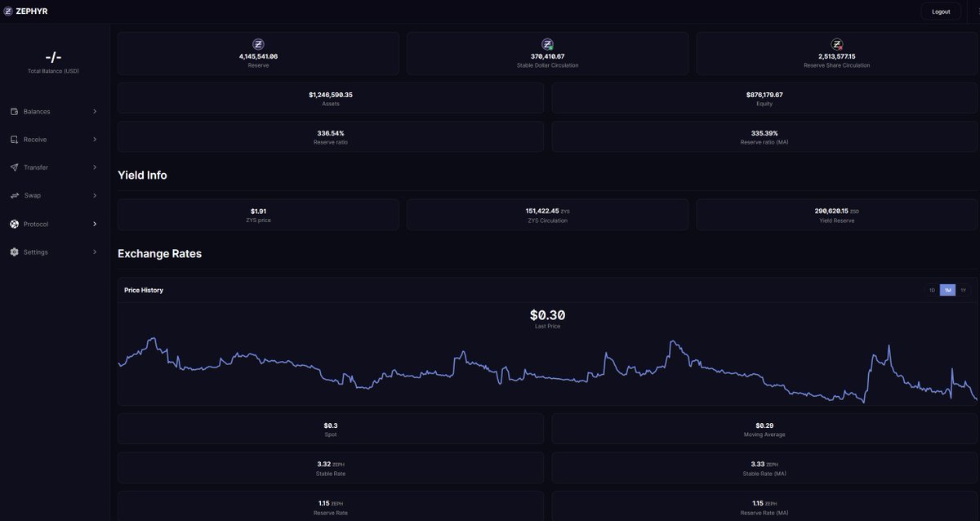Viewport: 980px width, 521px height.
Task: Click the Total Balance (USD) display
Action: click(x=54, y=62)
